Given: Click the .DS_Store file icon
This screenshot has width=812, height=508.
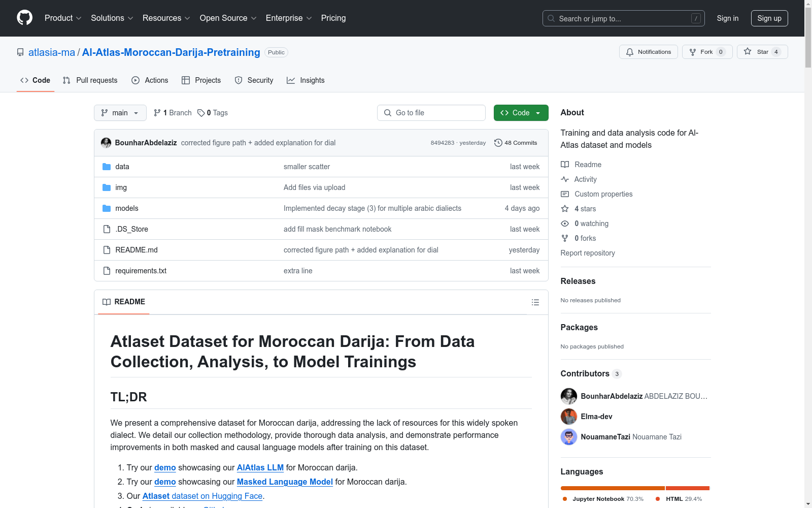Looking at the screenshot, I should [x=107, y=229].
